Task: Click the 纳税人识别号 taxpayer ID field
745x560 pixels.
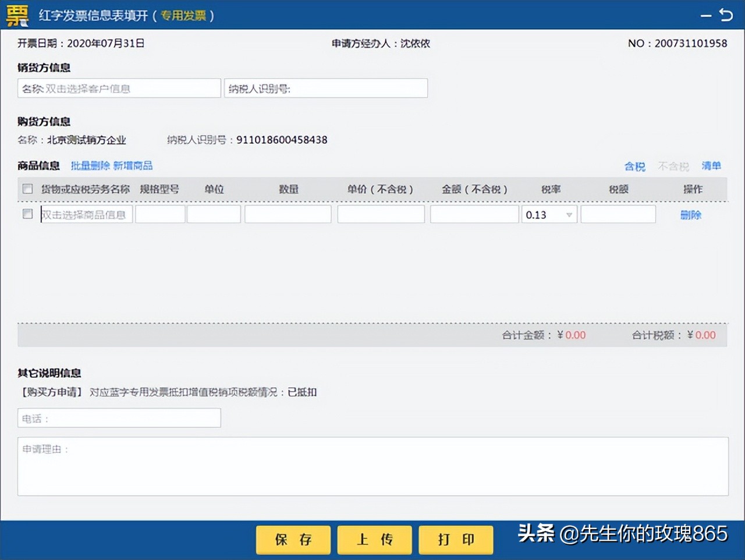Action: tap(326, 88)
